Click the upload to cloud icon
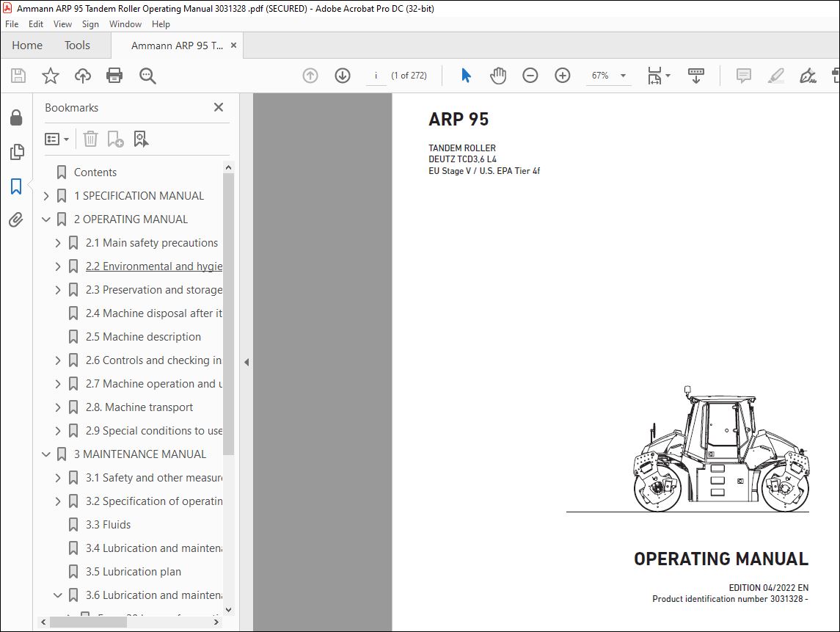The image size is (840, 632). click(82, 76)
